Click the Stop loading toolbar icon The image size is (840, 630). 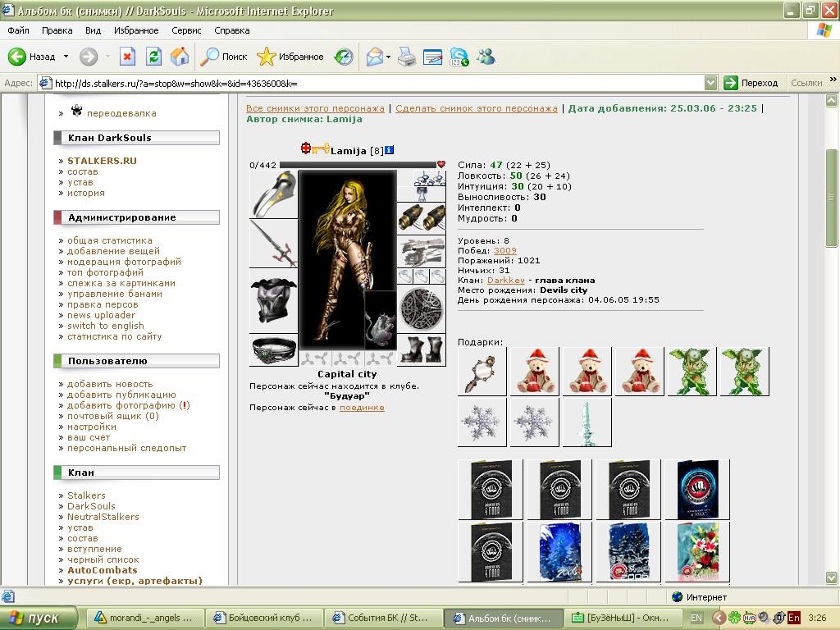pos(127,57)
